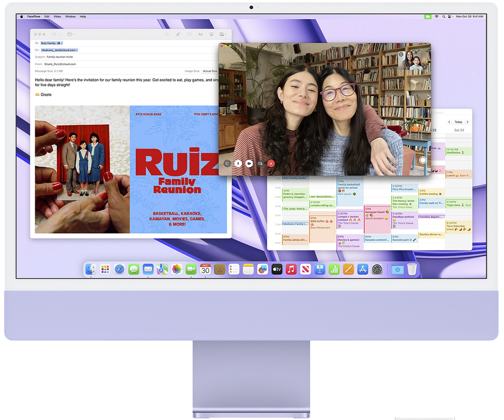This screenshot has height=420, width=504.
Task: Open FaceTime Dock icon
Action: pyautogui.click(x=191, y=269)
